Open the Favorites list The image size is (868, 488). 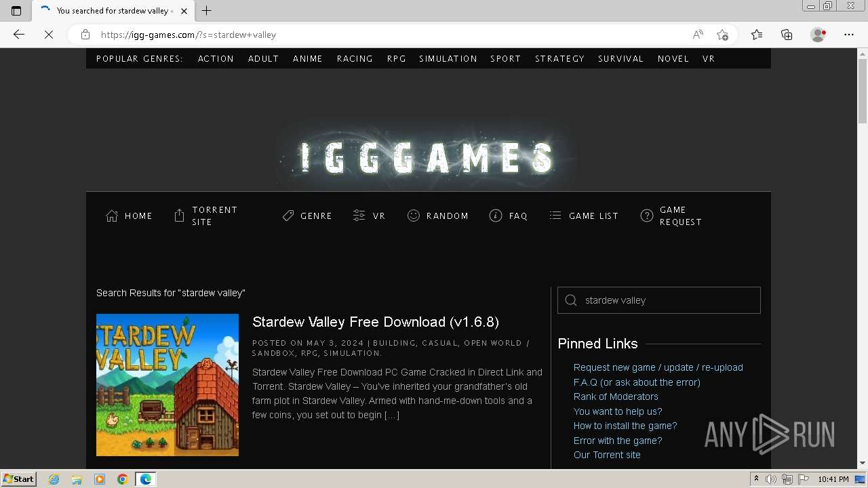(757, 35)
